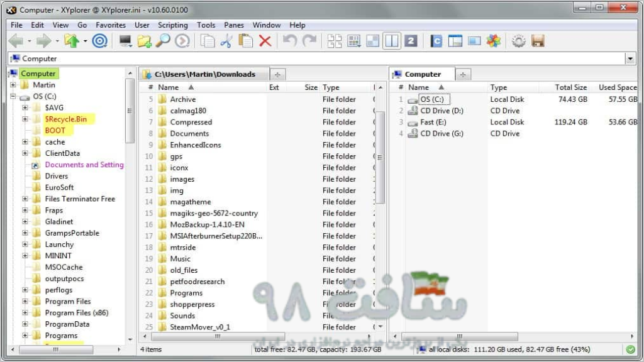
Task: Open the File menu
Action: pos(16,25)
